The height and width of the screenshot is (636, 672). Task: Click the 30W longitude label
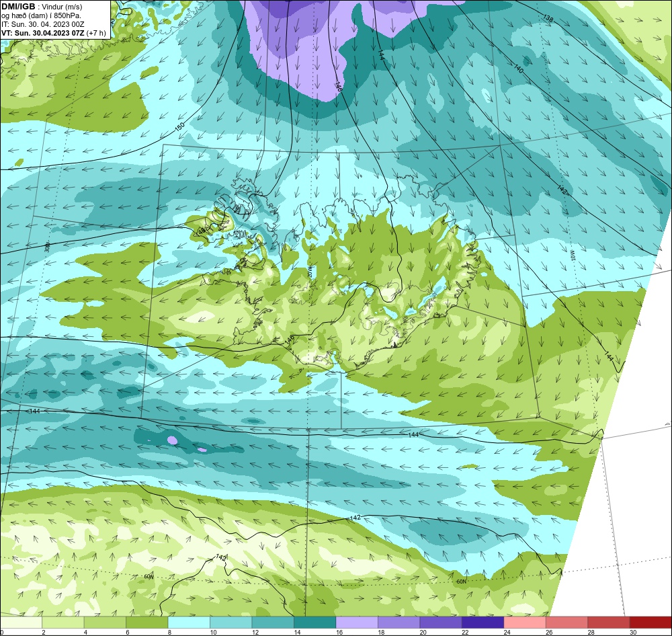tap(47, 247)
